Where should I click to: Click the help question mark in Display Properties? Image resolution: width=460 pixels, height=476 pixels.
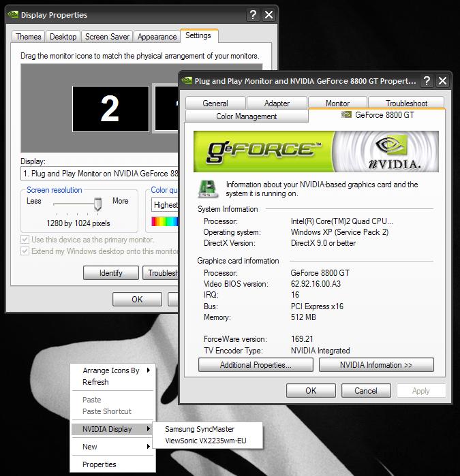(253, 14)
